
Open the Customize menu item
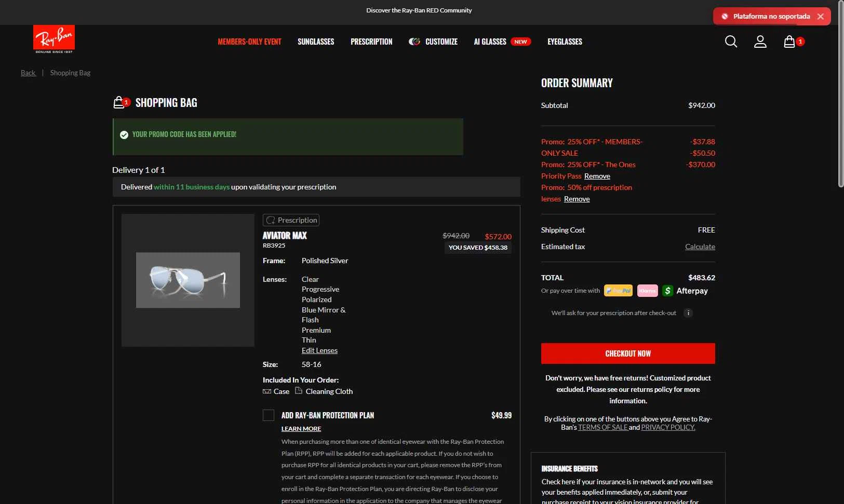441,42
